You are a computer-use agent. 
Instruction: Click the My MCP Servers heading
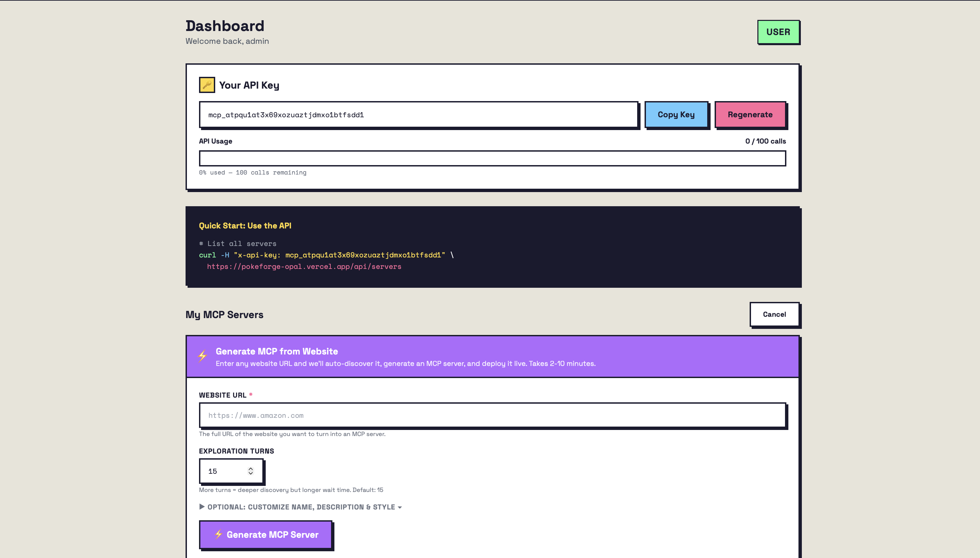[x=224, y=315]
